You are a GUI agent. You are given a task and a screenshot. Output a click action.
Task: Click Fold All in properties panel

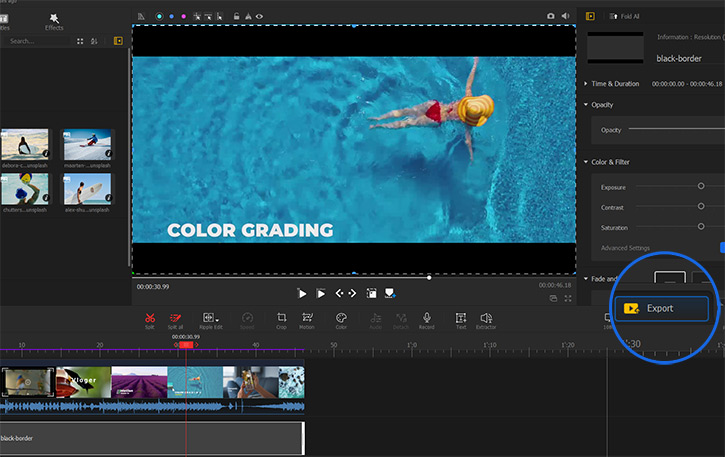(x=630, y=16)
